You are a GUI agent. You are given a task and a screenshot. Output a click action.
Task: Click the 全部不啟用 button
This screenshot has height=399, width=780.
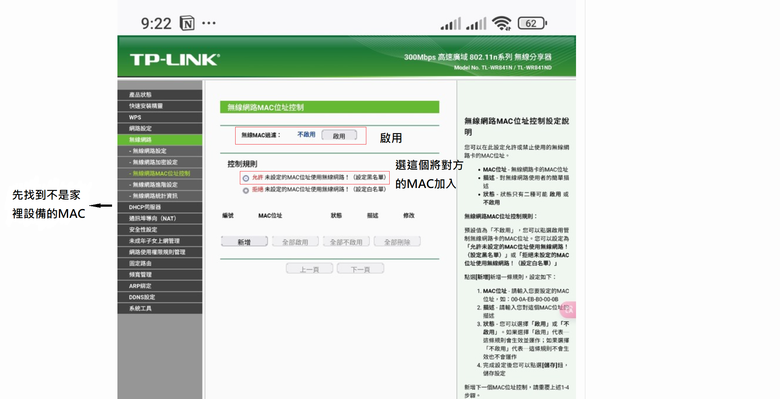(346, 242)
